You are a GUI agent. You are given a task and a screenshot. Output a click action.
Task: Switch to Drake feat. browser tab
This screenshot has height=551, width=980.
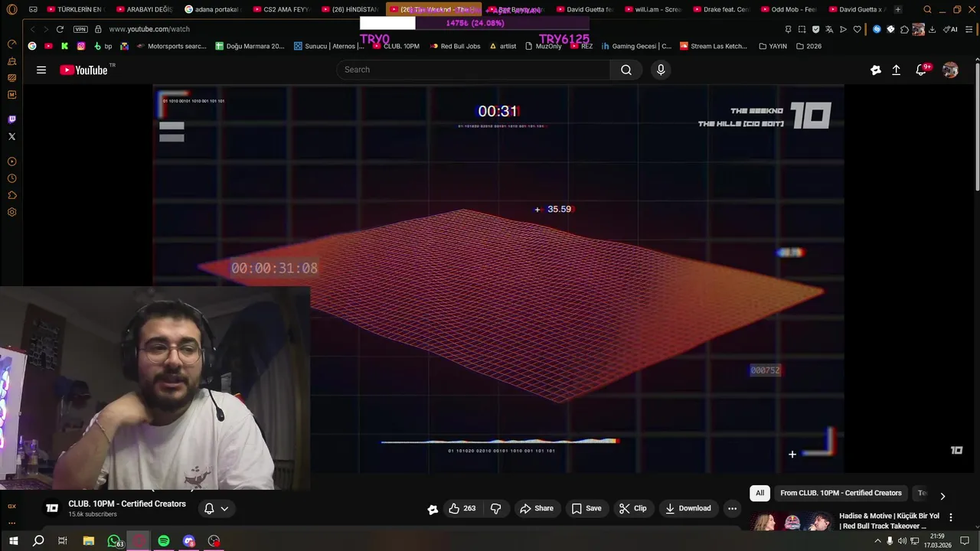pyautogui.click(x=721, y=9)
